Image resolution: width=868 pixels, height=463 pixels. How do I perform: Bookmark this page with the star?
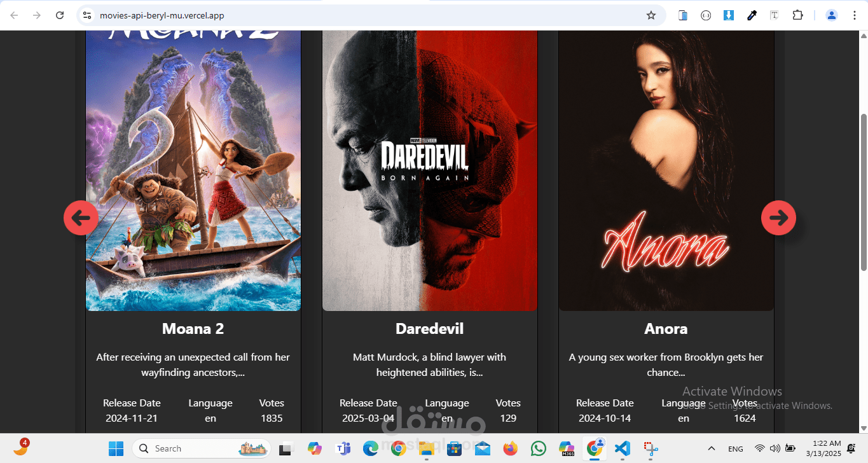[651, 15]
